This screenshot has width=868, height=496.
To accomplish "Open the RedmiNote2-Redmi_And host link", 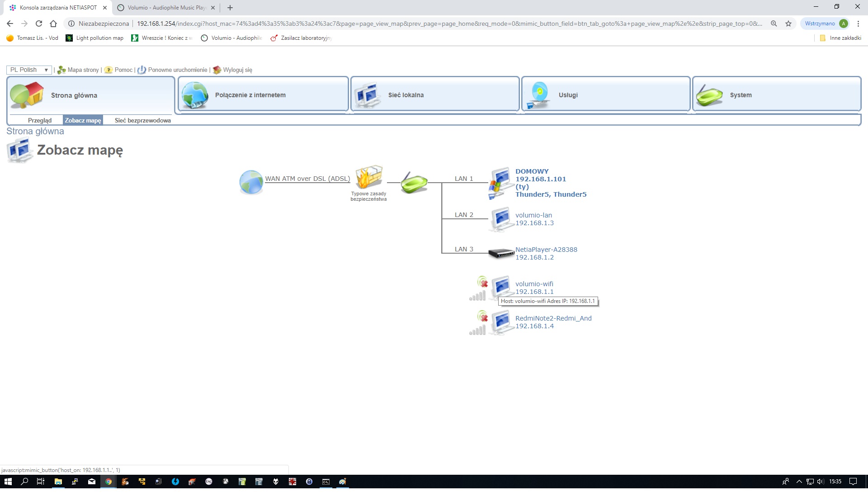I will click(553, 322).
